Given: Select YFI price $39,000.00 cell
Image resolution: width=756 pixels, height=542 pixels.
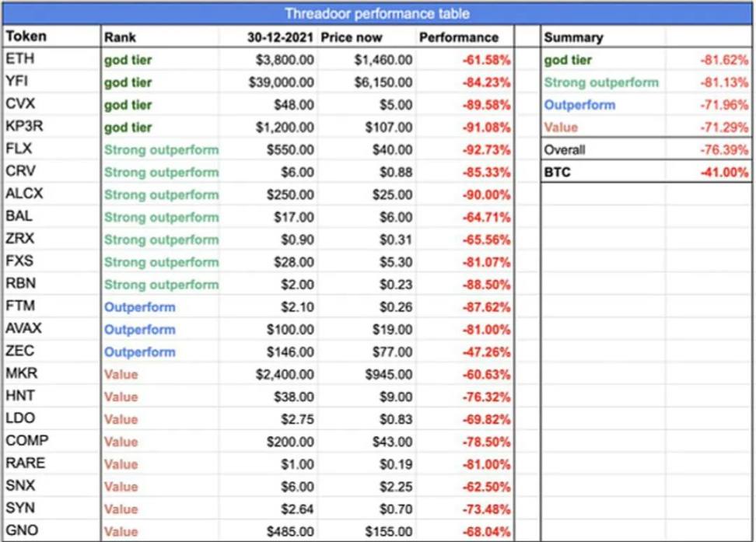Looking at the screenshot, I should (x=268, y=82).
